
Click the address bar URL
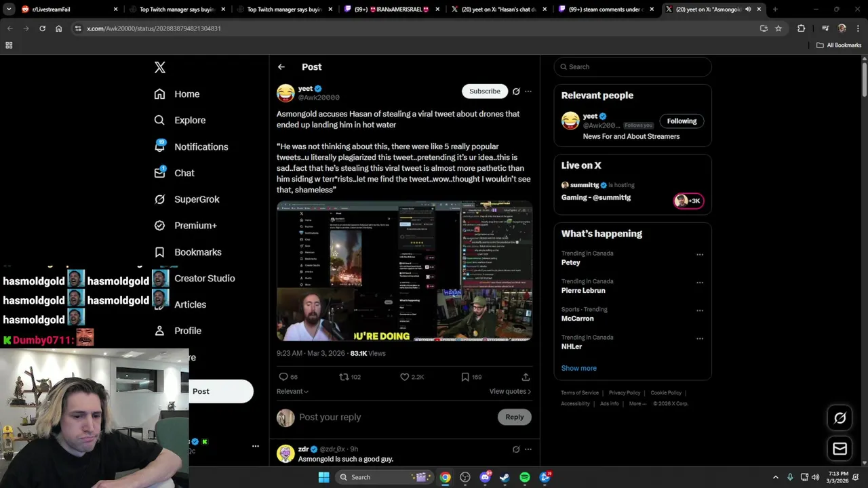[154, 28]
